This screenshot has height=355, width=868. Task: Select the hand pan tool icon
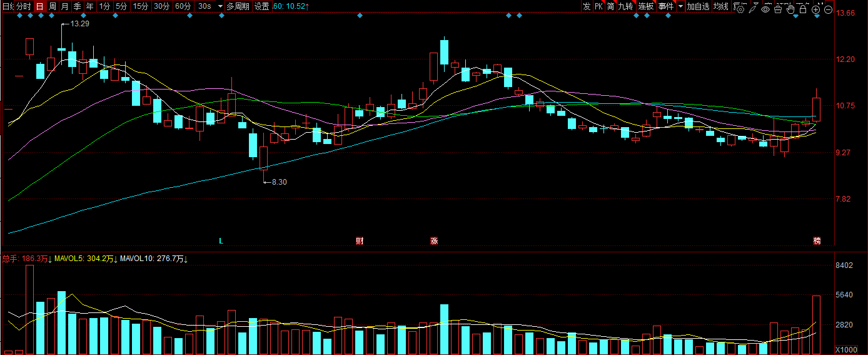(x=790, y=9)
